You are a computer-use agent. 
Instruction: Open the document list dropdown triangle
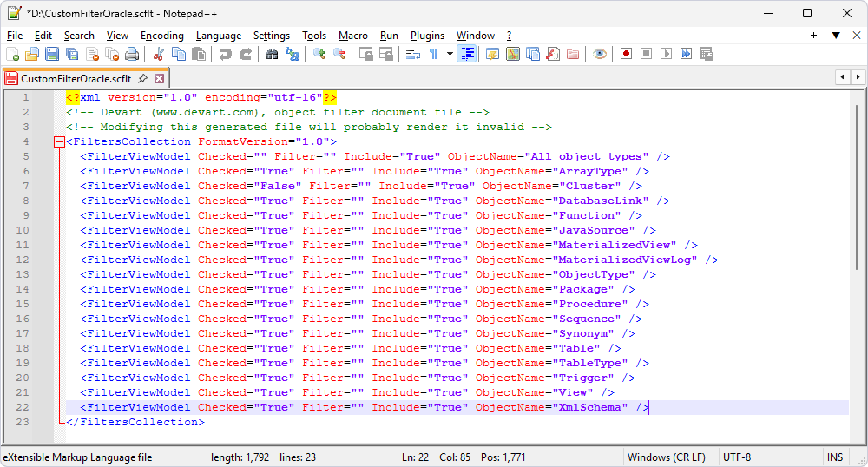836,36
